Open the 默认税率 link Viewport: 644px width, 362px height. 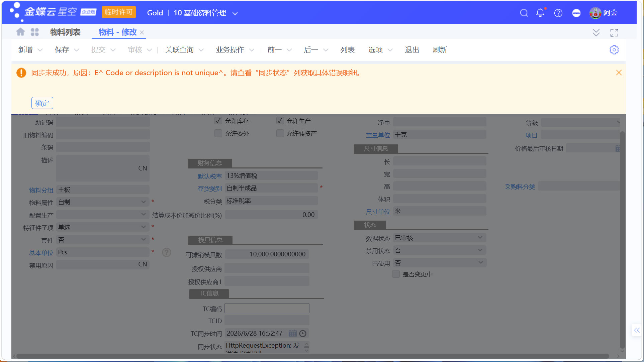pyautogui.click(x=210, y=176)
